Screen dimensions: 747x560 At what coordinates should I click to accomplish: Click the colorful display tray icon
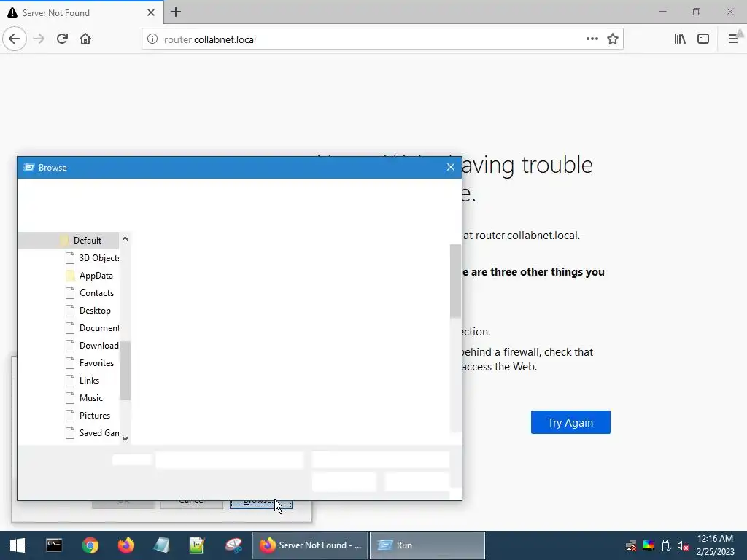649,545
